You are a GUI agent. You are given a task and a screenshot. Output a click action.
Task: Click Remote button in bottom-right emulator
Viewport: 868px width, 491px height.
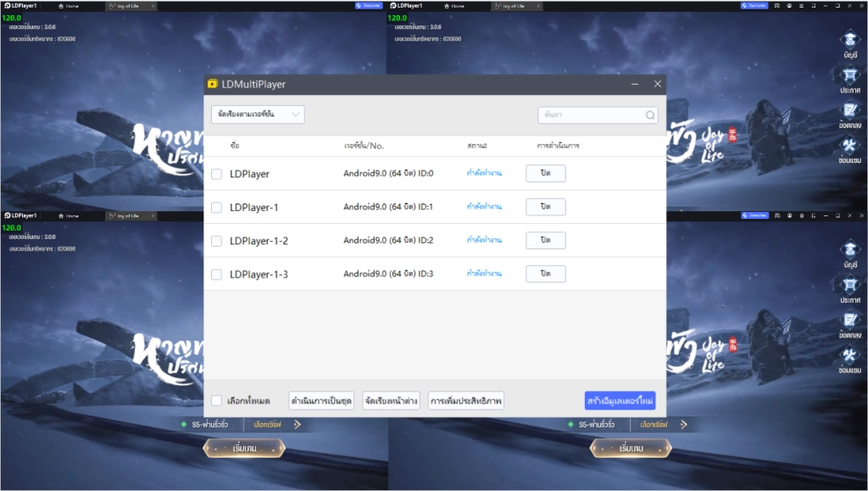[754, 215]
